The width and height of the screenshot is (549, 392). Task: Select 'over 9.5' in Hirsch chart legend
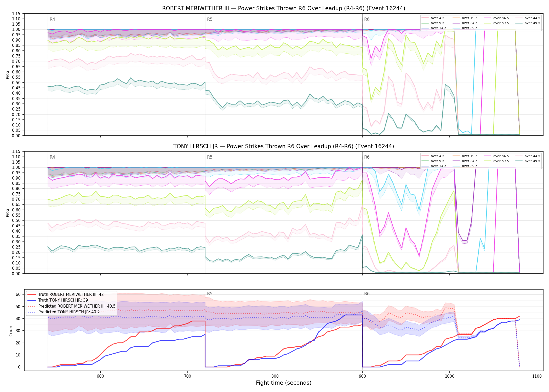point(433,161)
